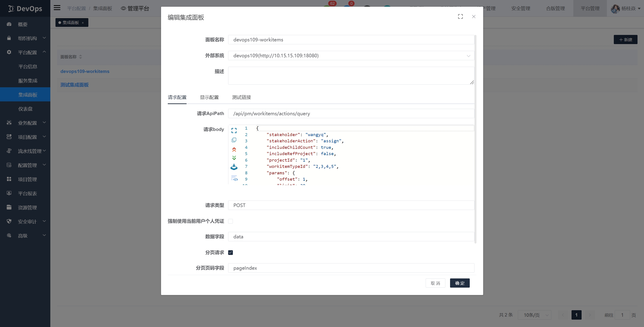This screenshot has width=644, height=327.
Task: Click red double-up collapse arrows icon
Action: 234,150
